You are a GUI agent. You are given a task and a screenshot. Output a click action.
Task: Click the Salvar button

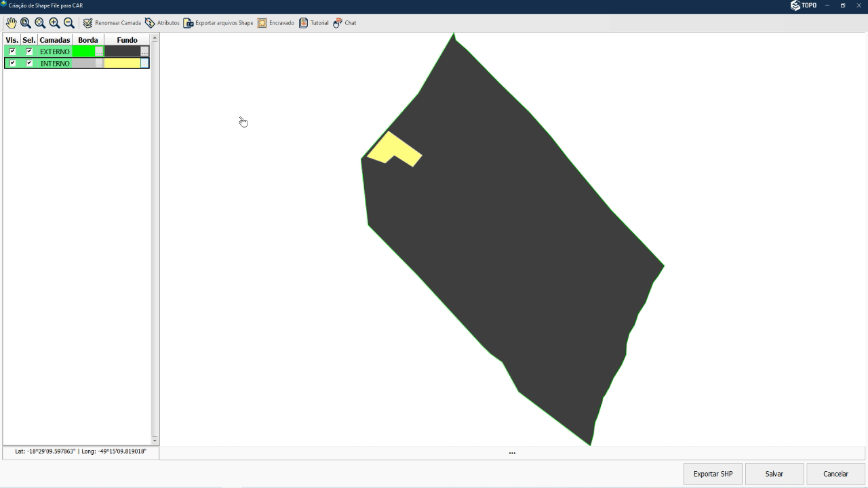click(x=774, y=474)
